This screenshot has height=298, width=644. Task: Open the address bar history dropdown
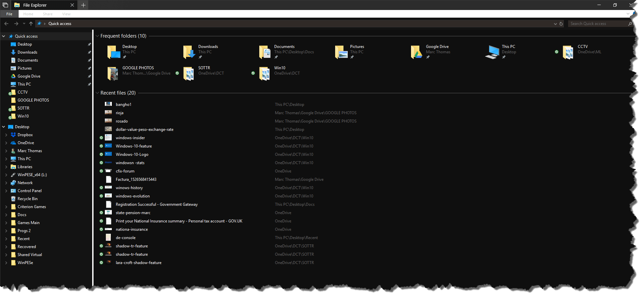(x=555, y=24)
